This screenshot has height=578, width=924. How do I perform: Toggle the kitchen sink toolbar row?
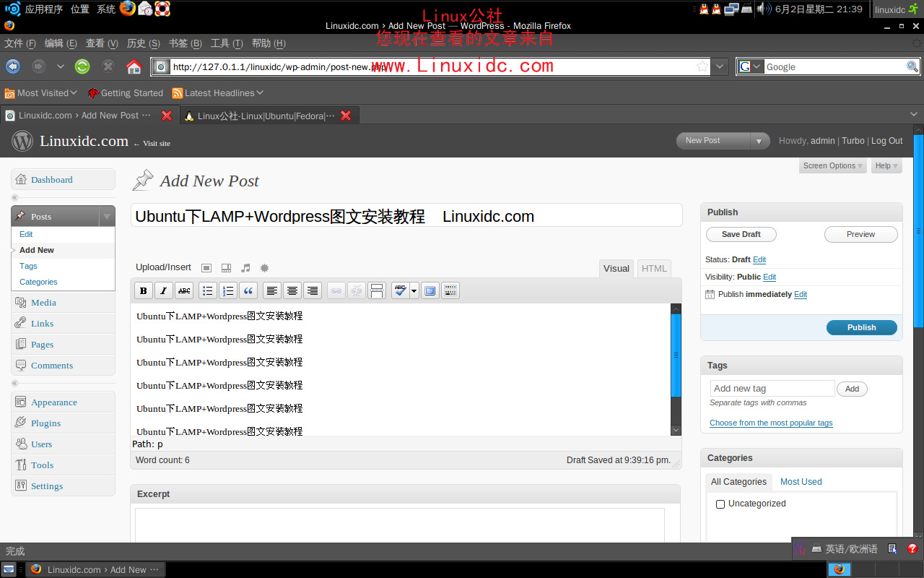(450, 290)
